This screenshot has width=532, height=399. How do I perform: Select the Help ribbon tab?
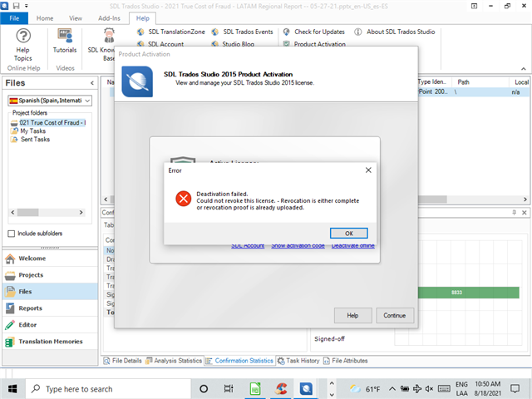[x=142, y=18]
